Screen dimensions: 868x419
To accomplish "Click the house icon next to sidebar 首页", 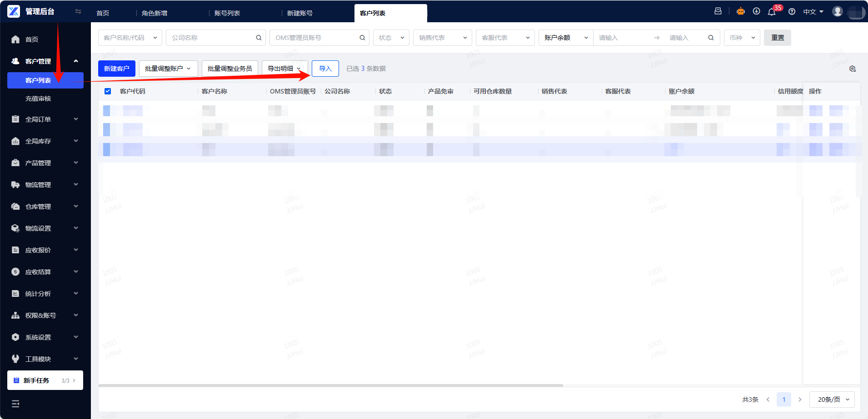I will pyautogui.click(x=15, y=39).
